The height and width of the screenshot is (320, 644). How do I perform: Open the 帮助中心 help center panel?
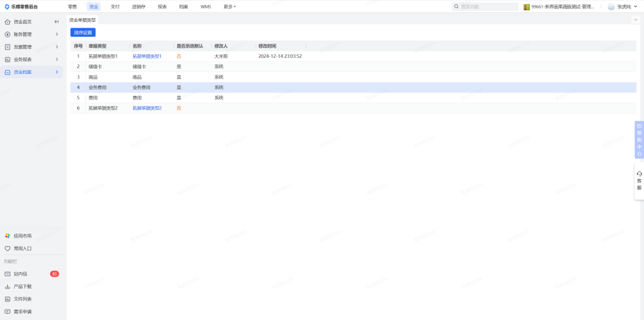[639, 140]
